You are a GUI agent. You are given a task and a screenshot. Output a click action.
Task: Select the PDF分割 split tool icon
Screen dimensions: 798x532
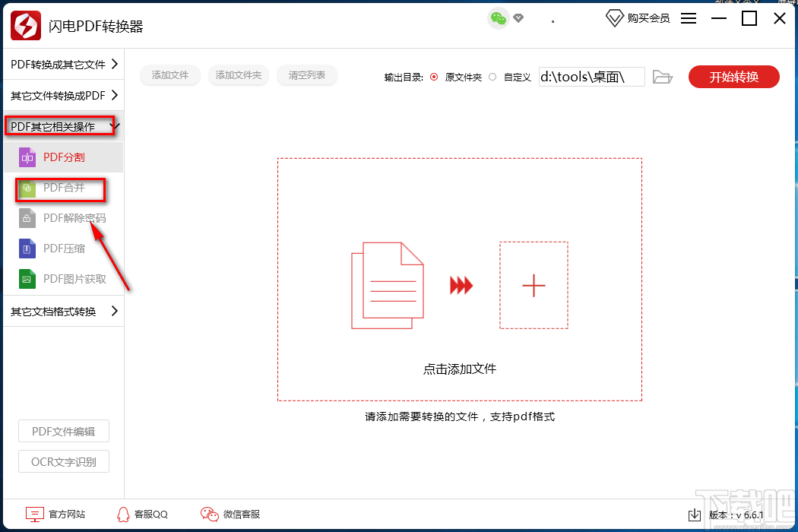28,157
